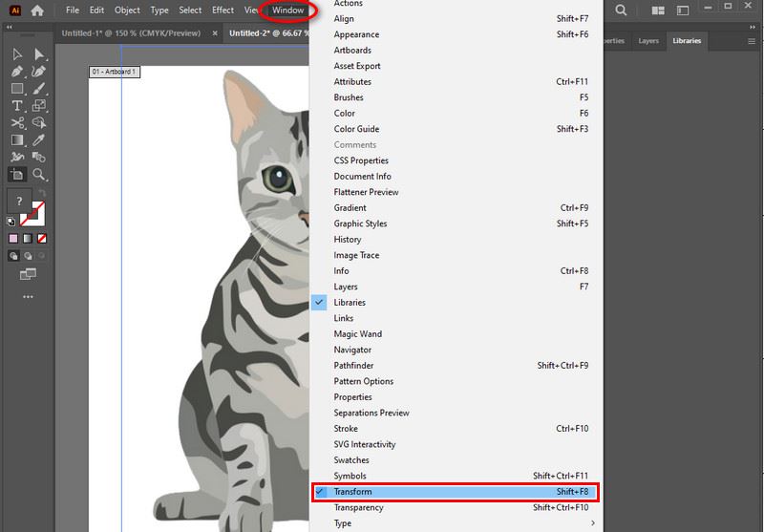Set paint to None button

(x=42, y=238)
